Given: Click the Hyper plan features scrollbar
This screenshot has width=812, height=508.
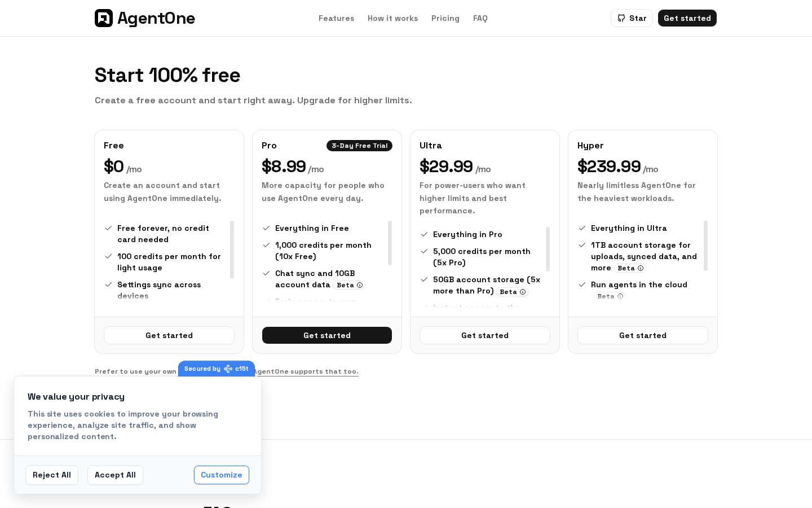Looking at the screenshot, I should [705, 246].
